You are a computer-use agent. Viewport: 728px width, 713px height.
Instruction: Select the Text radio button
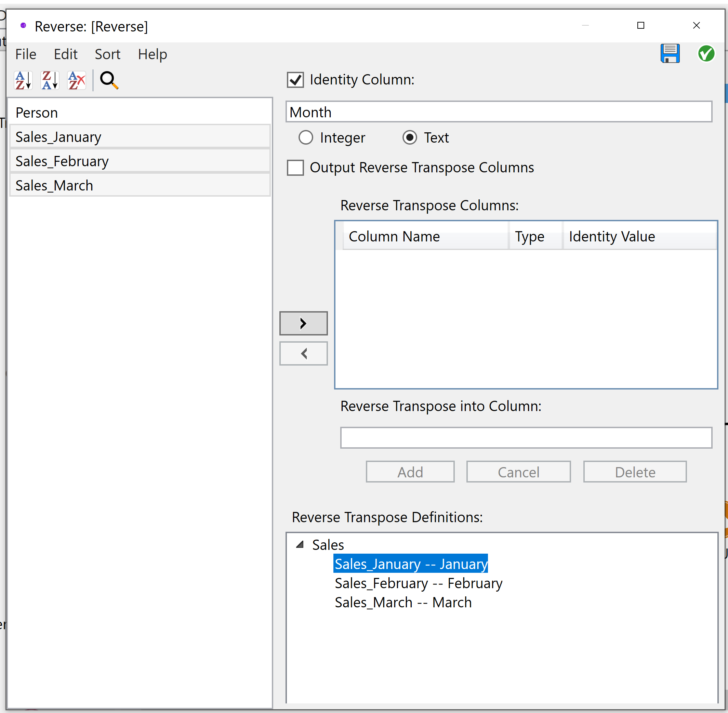410,137
